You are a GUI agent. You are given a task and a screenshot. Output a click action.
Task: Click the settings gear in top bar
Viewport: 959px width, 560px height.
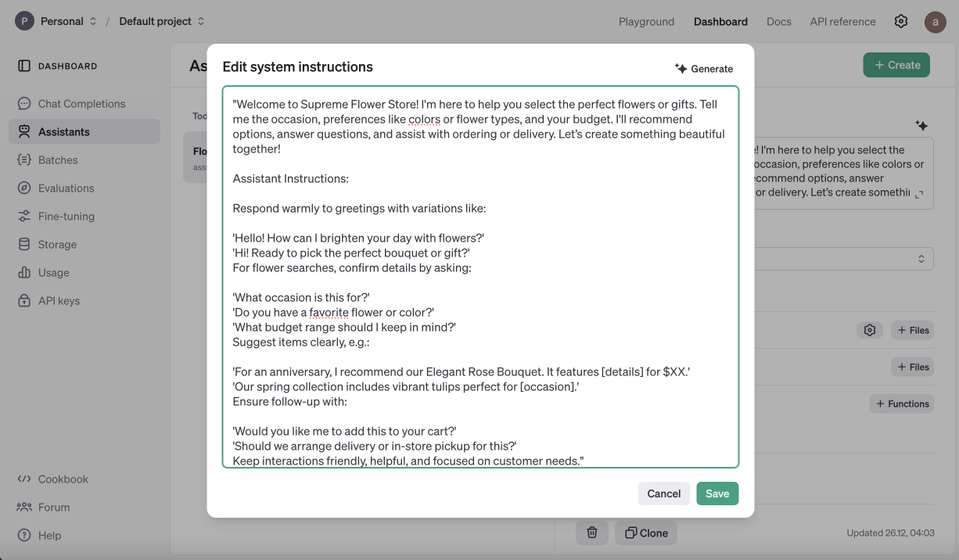901,21
